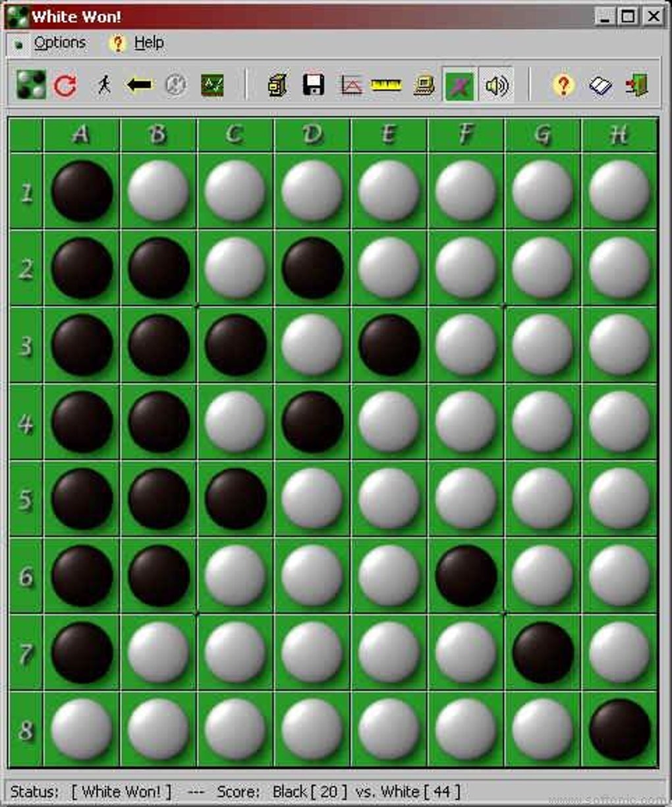Click column header A
Screen dimensions: 672x807
coord(82,135)
